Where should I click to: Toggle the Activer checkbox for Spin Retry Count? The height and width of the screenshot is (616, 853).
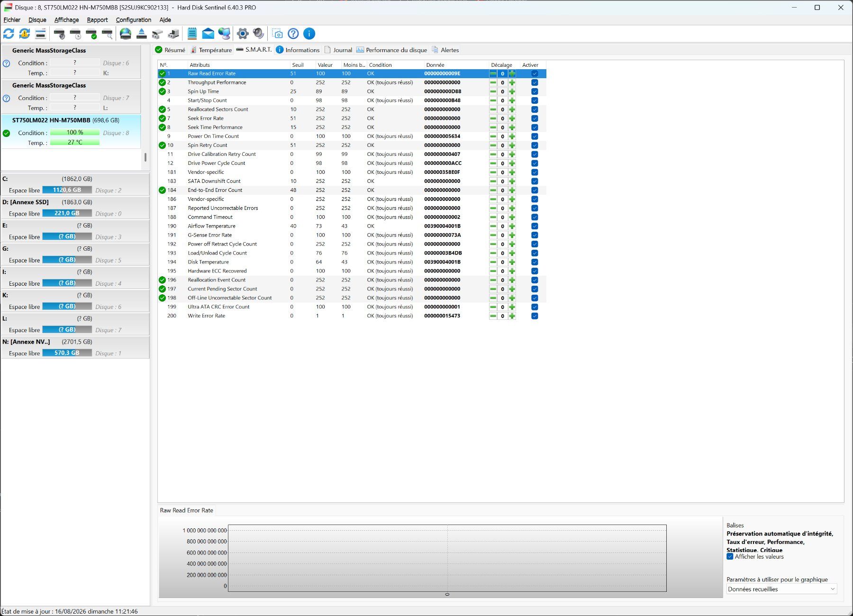535,145
